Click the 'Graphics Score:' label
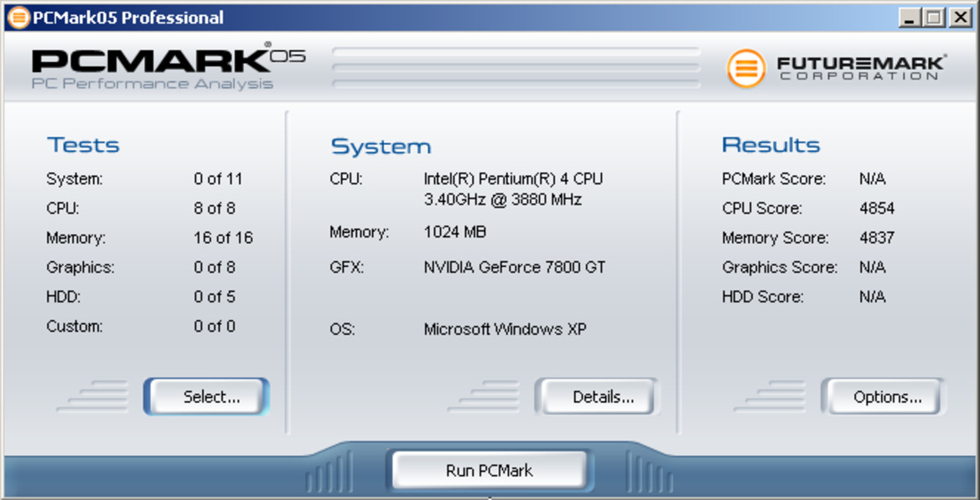Viewport: 980px width, 500px height. tap(780, 267)
